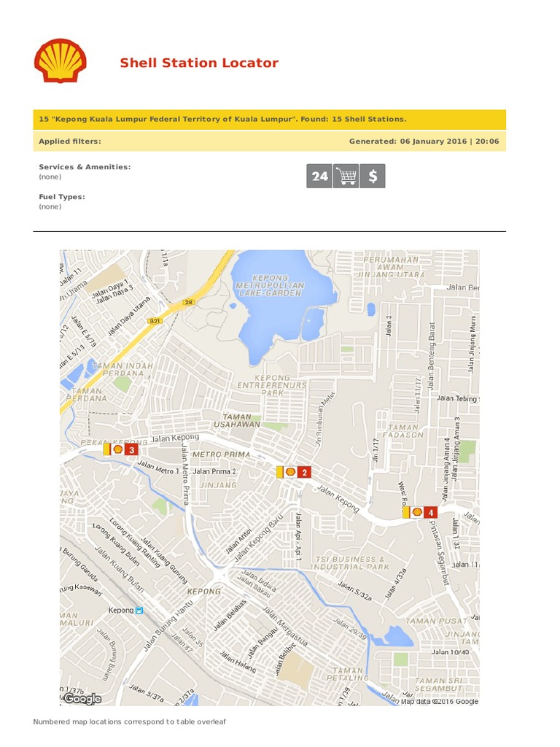This screenshot has width=560, height=747.
Task: Click the numbered map locations footnote
Action: pyautogui.click(x=130, y=721)
